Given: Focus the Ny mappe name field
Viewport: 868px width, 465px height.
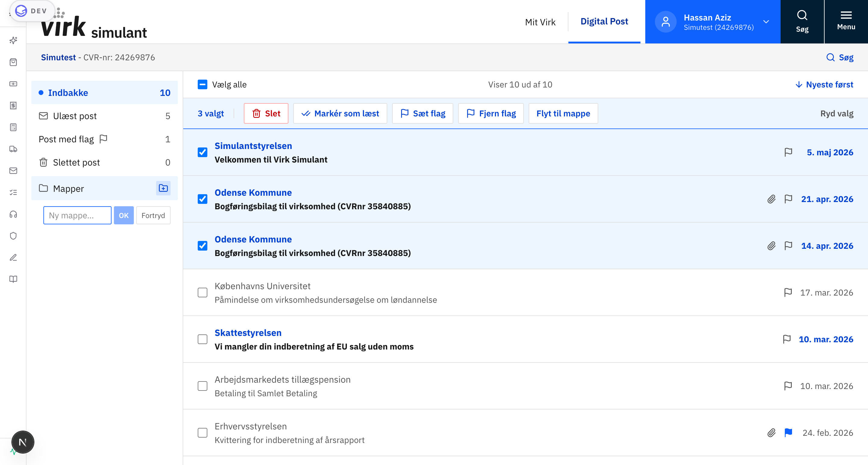Looking at the screenshot, I should [77, 215].
